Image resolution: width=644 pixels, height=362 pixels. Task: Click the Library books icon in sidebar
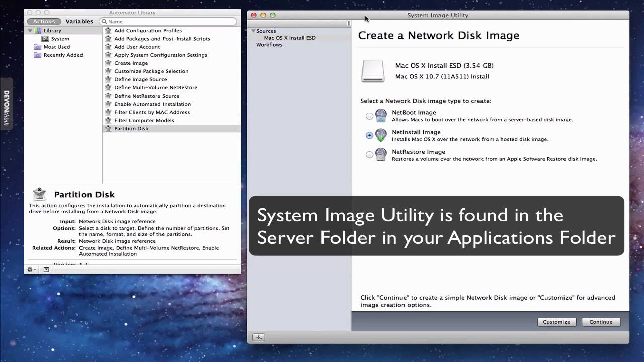click(x=38, y=31)
